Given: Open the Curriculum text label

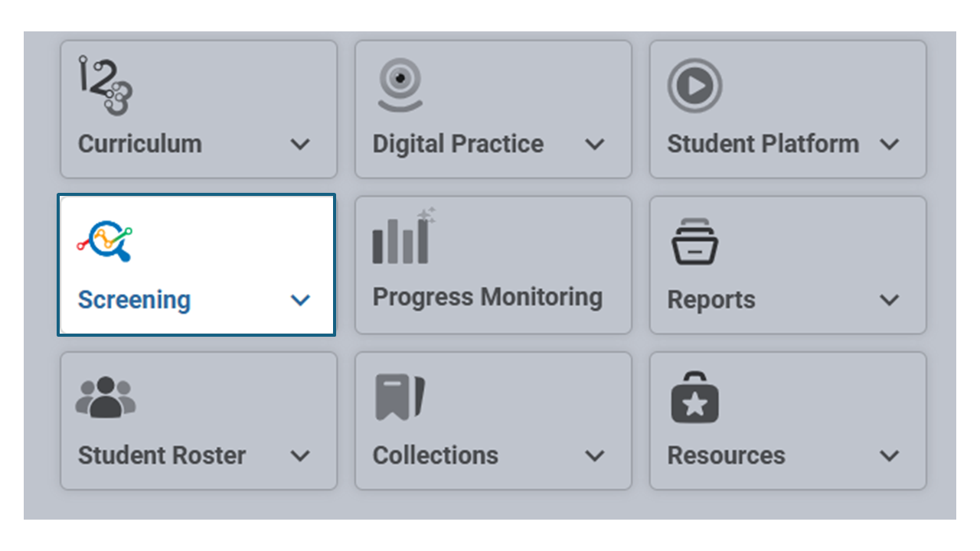Looking at the screenshot, I should pyautogui.click(x=140, y=144).
